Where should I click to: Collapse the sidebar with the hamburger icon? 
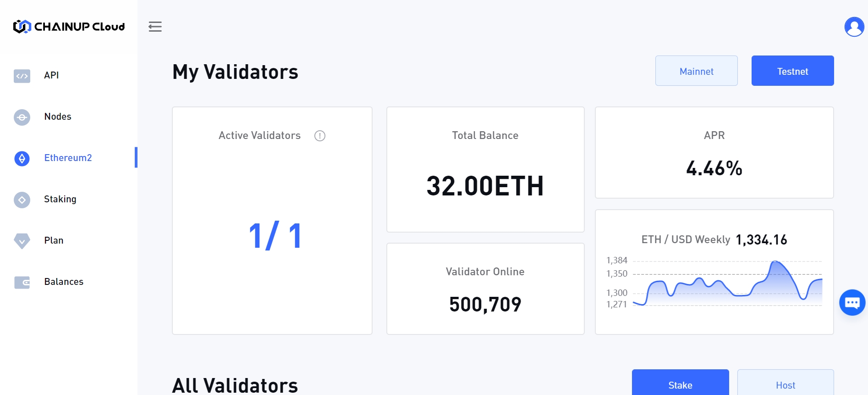click(x=155, y=27)
